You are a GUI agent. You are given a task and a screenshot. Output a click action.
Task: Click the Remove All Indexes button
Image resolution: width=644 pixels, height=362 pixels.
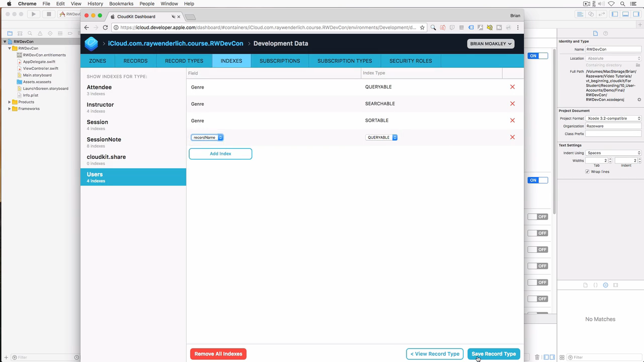coord(218,354)
